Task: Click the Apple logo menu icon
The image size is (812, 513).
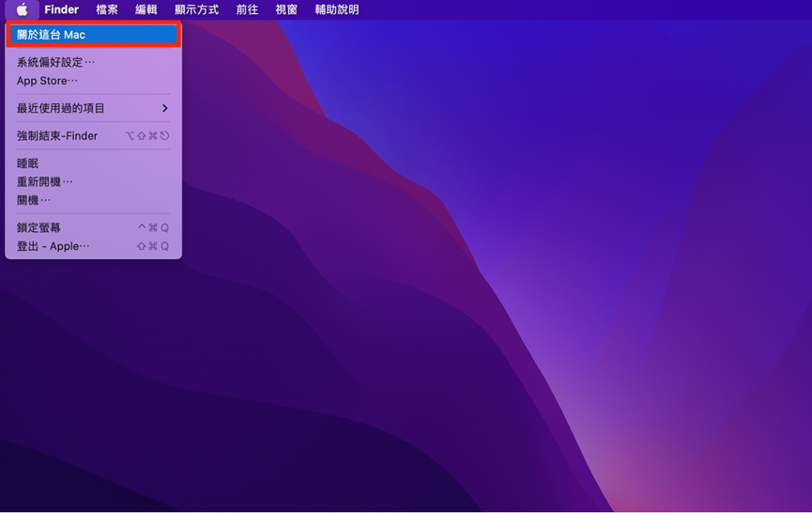Action: (x=22, y=9)
